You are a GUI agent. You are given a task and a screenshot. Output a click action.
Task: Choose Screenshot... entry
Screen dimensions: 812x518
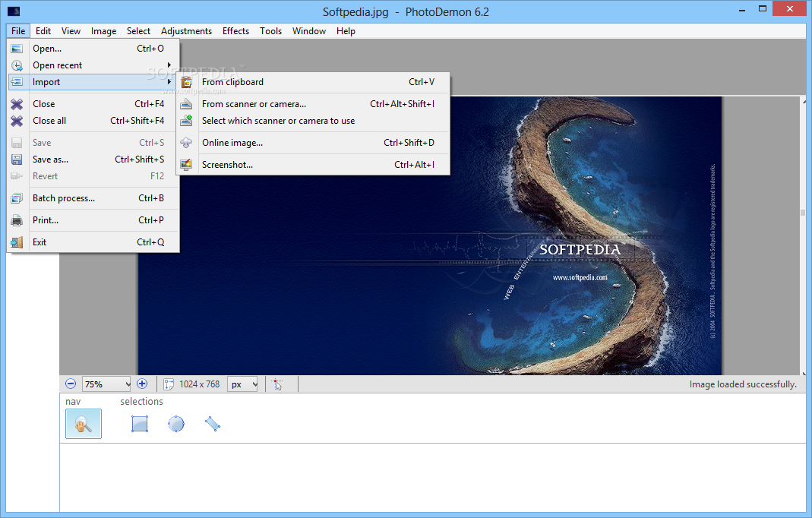point(313,165)
